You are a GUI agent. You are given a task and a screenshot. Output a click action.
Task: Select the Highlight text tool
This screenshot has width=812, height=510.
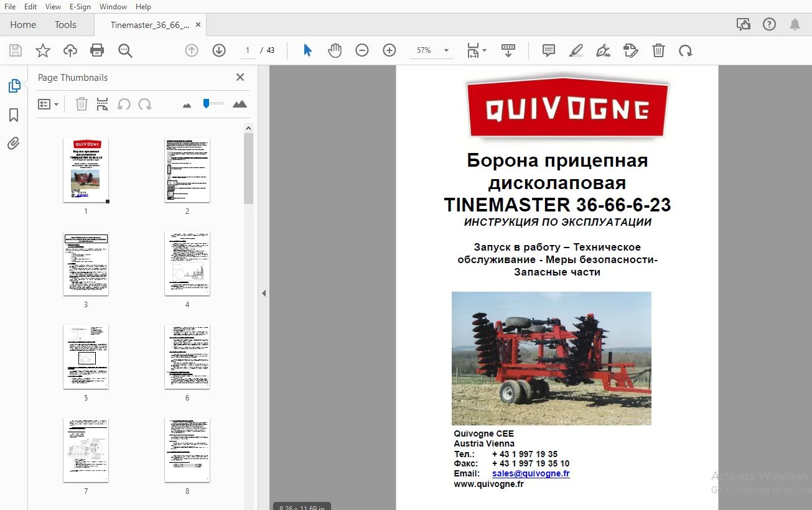[576, 50]
